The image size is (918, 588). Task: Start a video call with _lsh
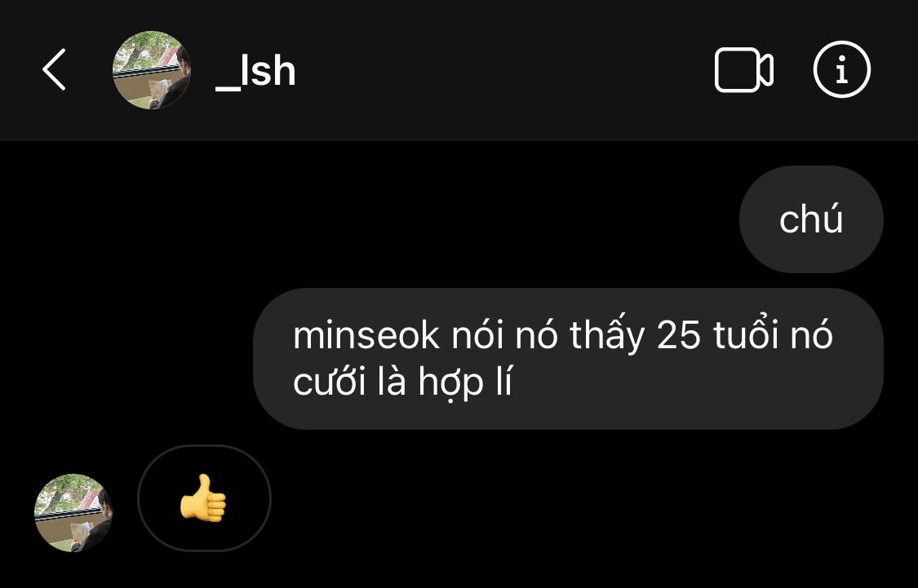pyautogui.click(x=743, y=69)
